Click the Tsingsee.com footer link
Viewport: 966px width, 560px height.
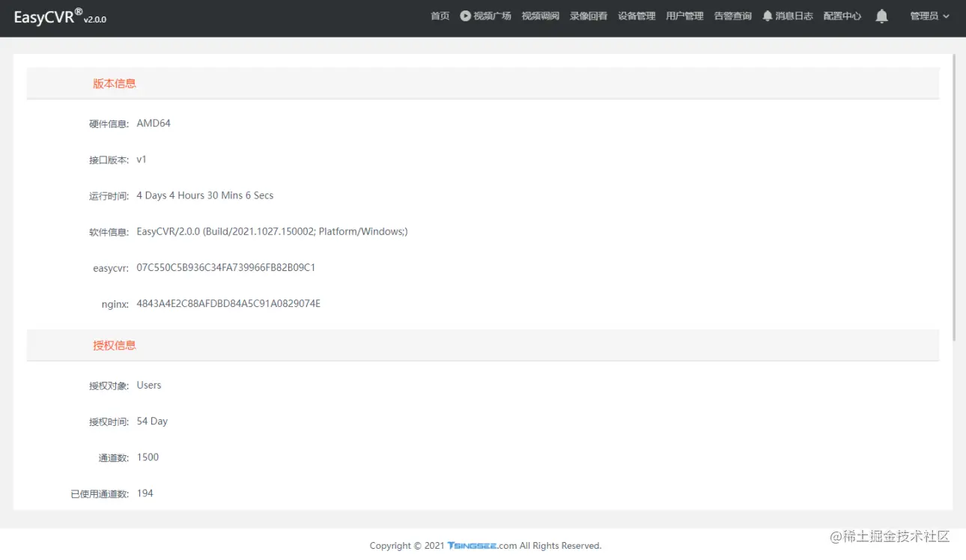(482, 546)
